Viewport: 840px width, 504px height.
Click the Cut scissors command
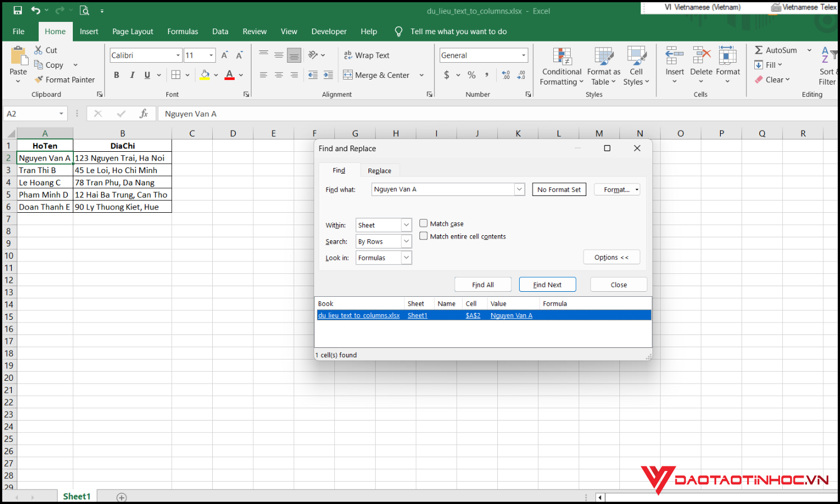click(45, 50)
